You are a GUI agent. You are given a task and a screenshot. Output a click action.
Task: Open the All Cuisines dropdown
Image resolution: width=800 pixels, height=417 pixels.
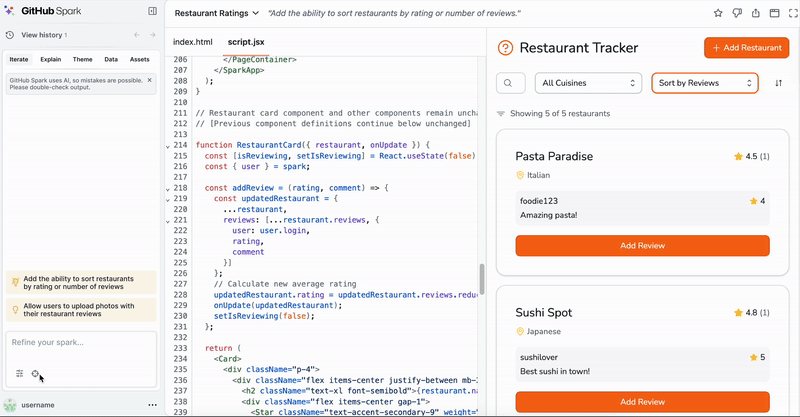(x=588, y=83)
